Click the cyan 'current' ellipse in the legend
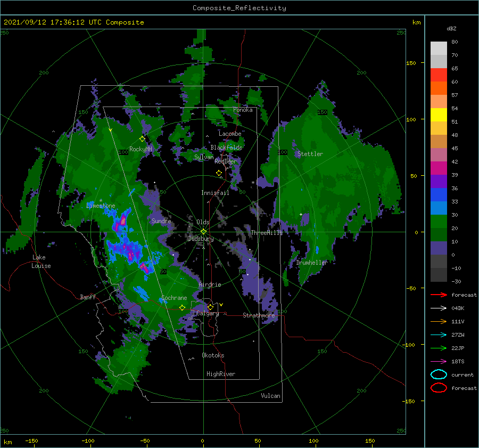This screenshot has width=479, height=448. click(439, 374)
